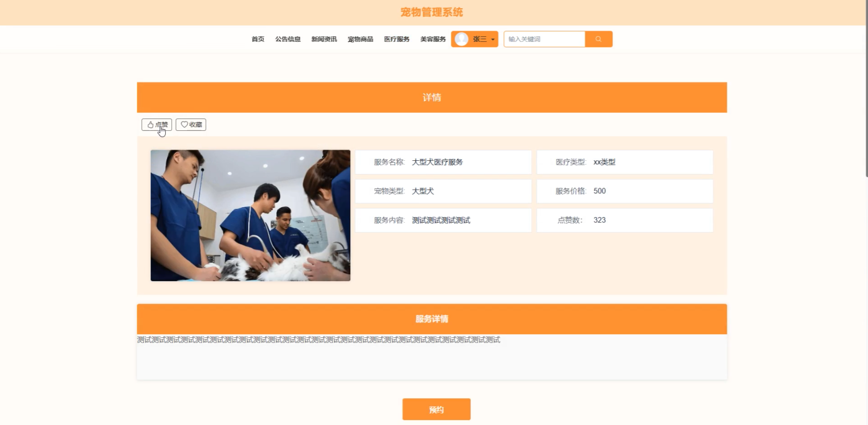Image resolution: width=868 pixels, height=425 pixels.
Task: Open the 公告信息 menu item
Action: 288,39
